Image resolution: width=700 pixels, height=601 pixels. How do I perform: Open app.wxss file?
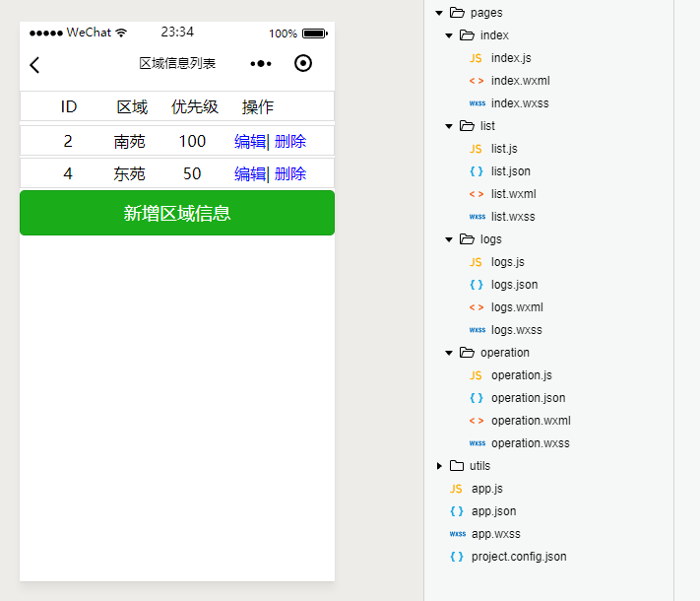[x=496, y=534]
